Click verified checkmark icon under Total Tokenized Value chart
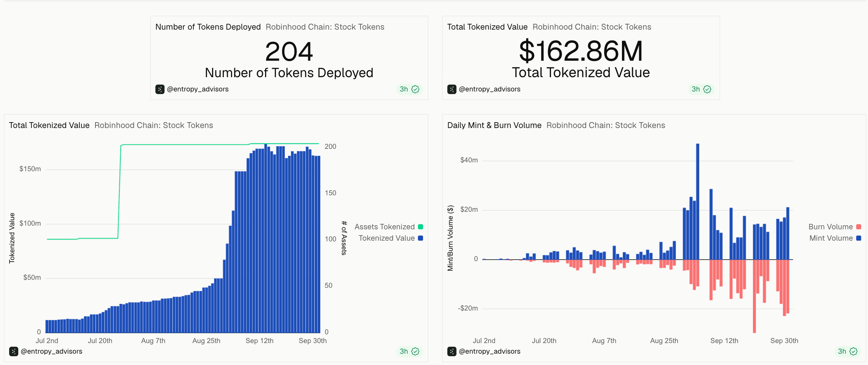 (x=415, y=351)
